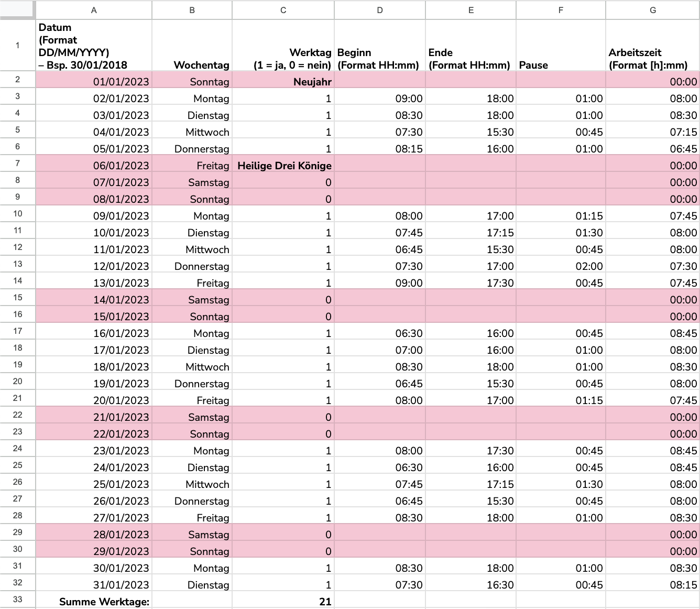
Task: Click column header D labeled Beginn
Action: point(379,9)
